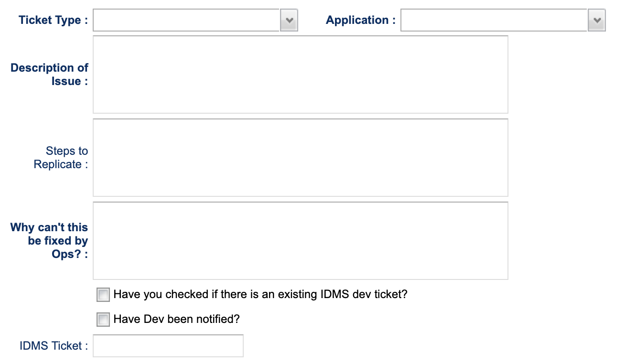Select the 'Why can't this be fixed' text area
Screen dimensions: 626x364
(x=300, y=241)
